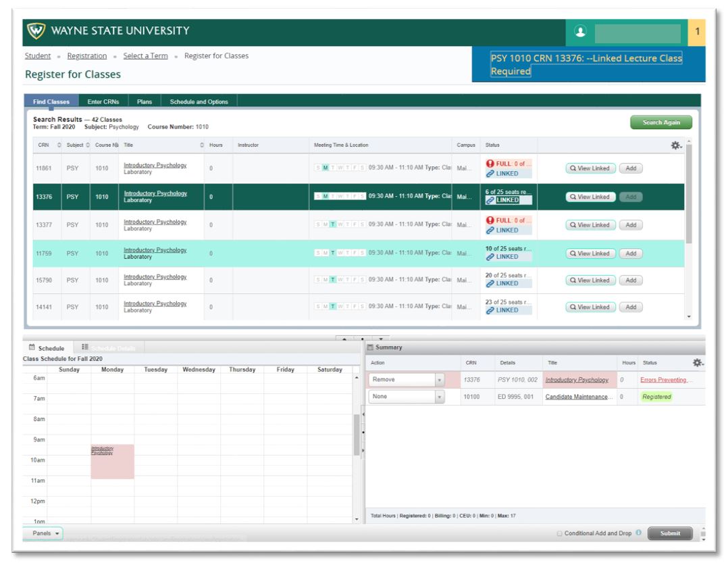Click the Registered status for CRN 10100
This screenshot has height=565, width=728.
pos(656,397)
